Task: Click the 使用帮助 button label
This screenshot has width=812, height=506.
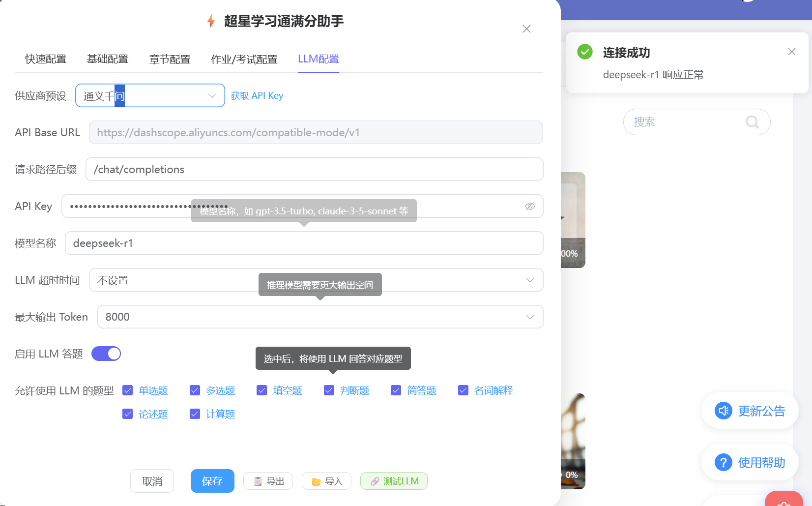Action: pos(762,462)
